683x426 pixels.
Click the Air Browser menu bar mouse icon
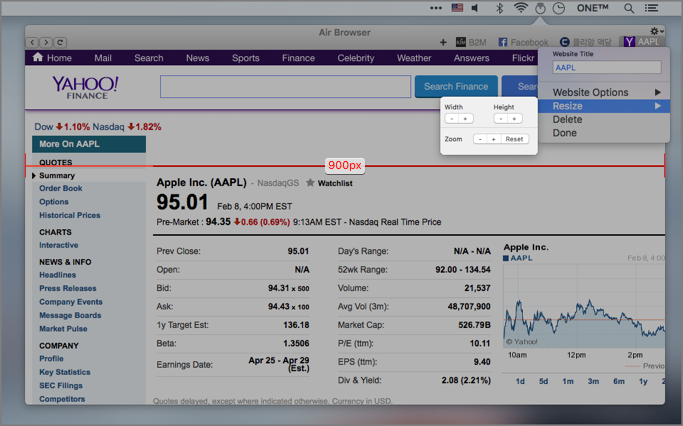click(x=540, y=8)
